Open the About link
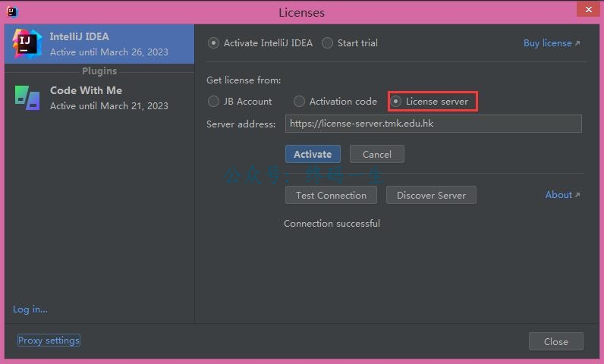The width and height of the screenshot is (604, 364). tap(562, 195)
